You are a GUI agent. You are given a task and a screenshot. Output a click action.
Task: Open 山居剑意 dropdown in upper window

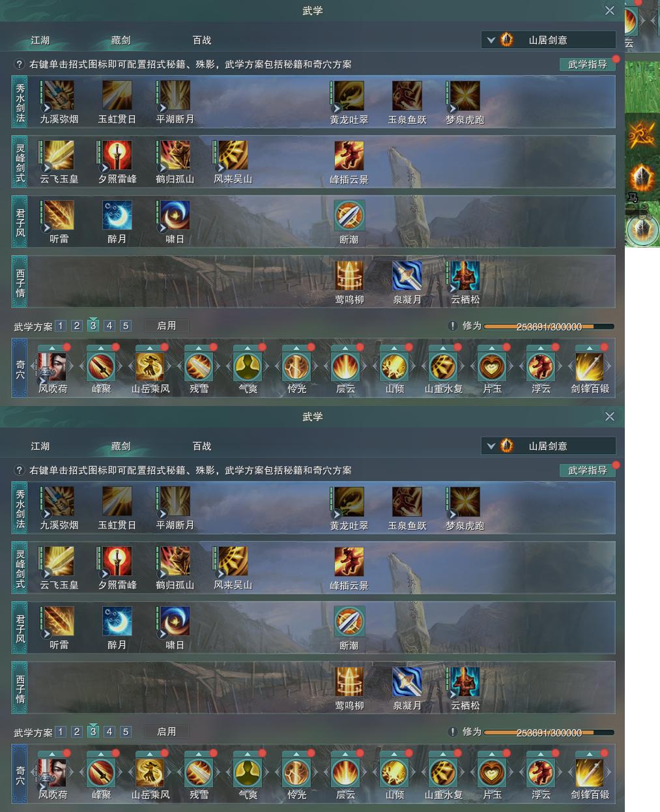[549, 40]
